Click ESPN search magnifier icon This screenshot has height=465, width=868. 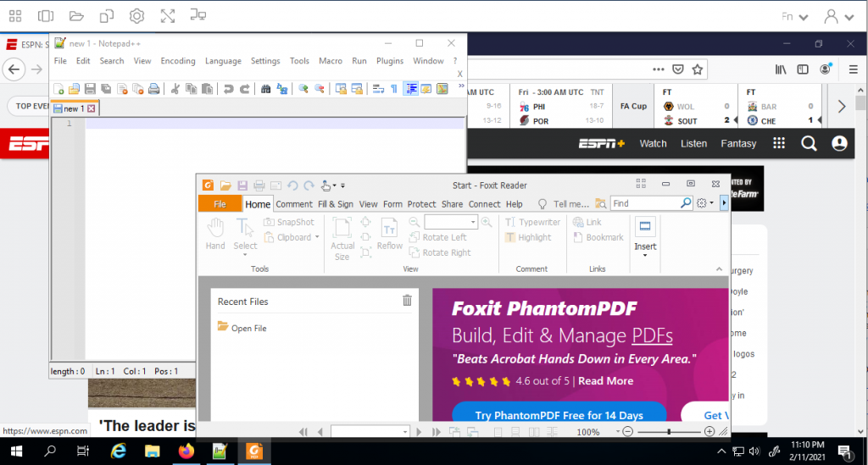[809, 144]
